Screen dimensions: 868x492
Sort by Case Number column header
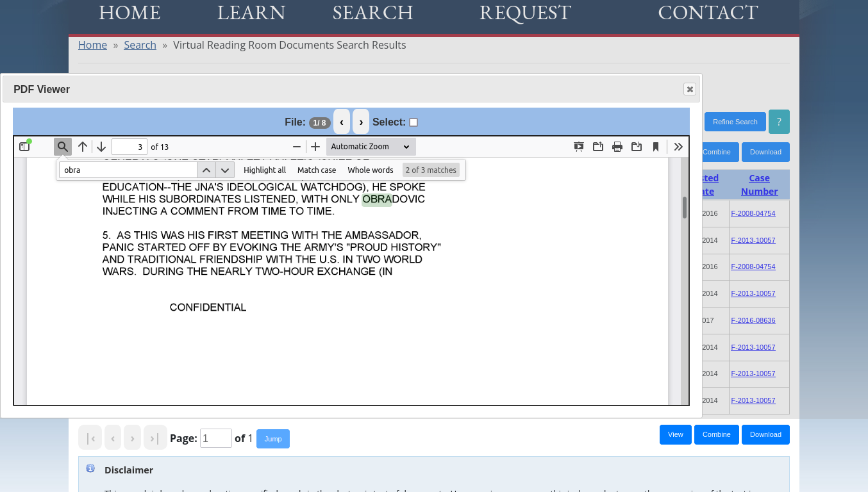pos(759,184)
